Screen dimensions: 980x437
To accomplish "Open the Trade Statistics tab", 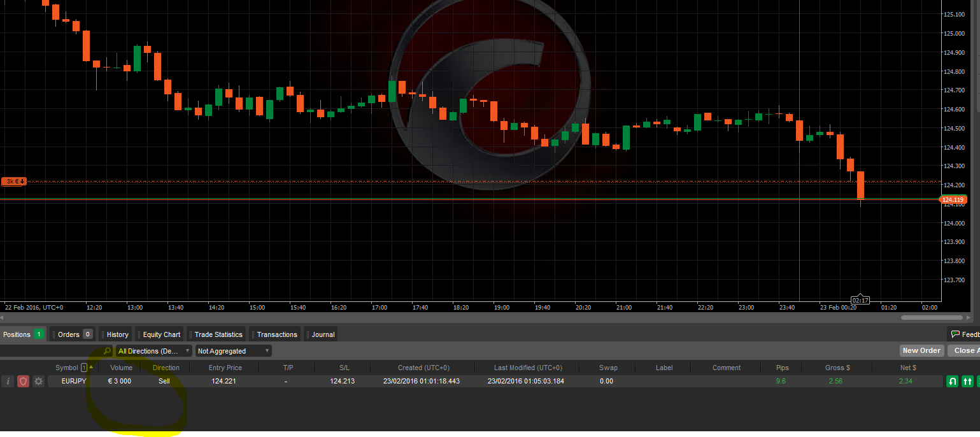I will [x=217, y=334].
